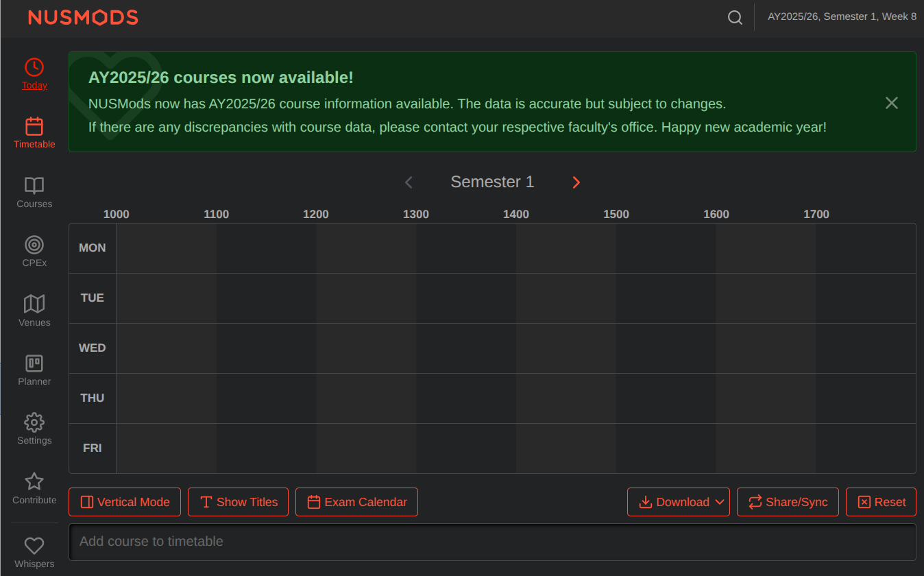The width and height of the screenshot is (924, 576).
Task: Open the Venues map icon
Action: [x=34, y=304]
